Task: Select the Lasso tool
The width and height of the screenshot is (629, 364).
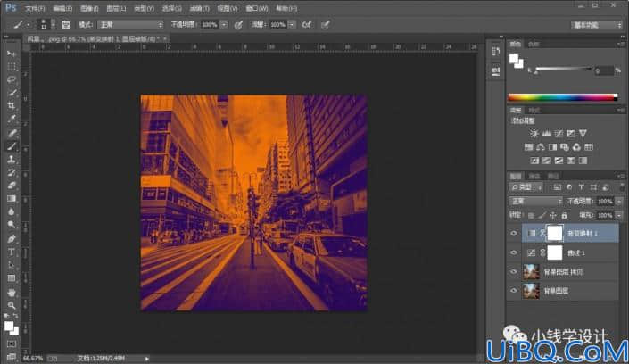Action: [x=12, y=80]
